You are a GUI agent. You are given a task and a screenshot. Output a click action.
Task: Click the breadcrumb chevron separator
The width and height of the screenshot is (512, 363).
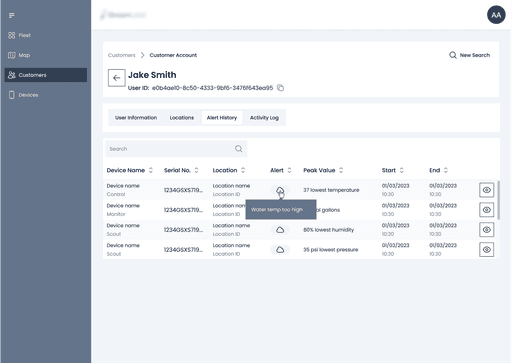click(143, 55)
